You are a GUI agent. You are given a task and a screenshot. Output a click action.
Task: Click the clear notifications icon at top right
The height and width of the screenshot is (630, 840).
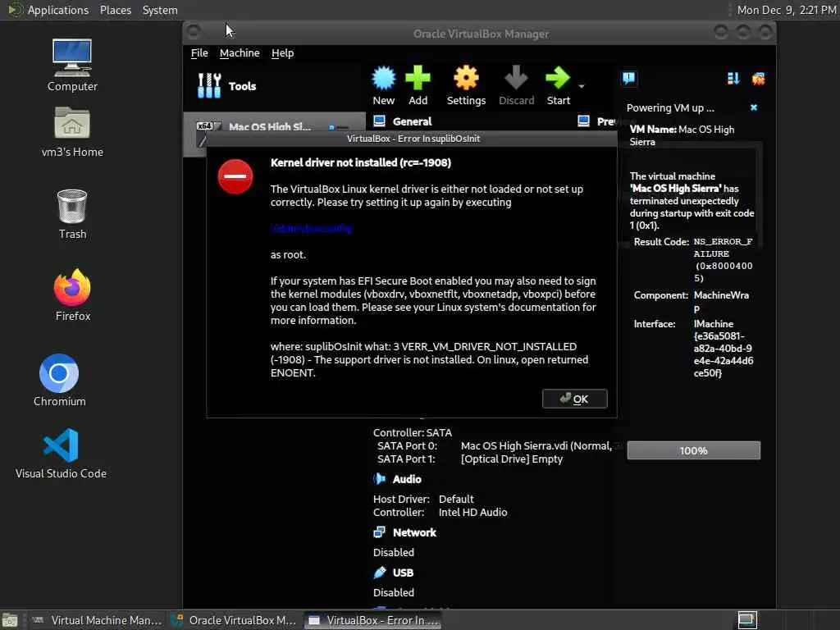(x=758, y=79)
